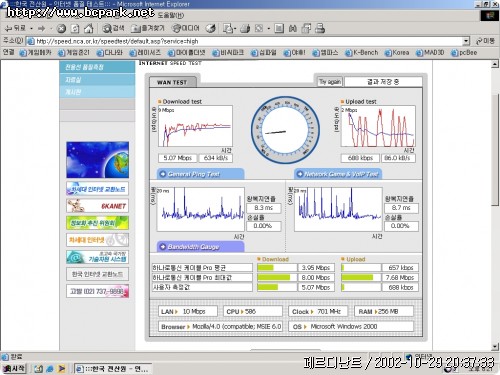Show the History toolbar icon panel
This screenshot has width=500, height=375.
coord(211,29)
